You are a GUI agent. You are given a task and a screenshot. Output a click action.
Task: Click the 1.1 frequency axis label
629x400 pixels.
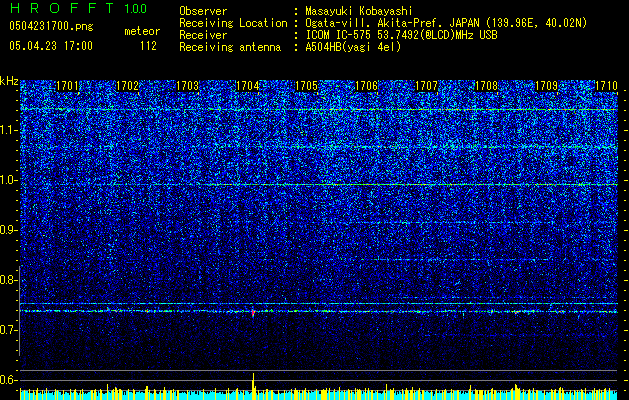[x=8, y=130]
